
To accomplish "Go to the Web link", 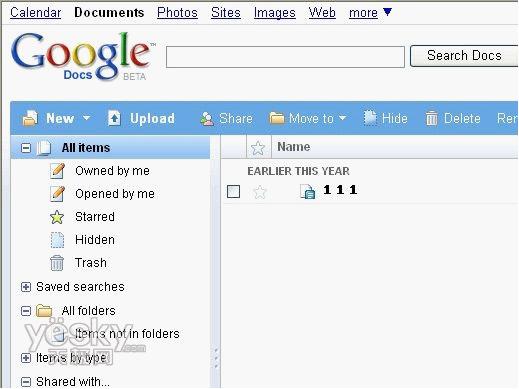I will point(322,13).
